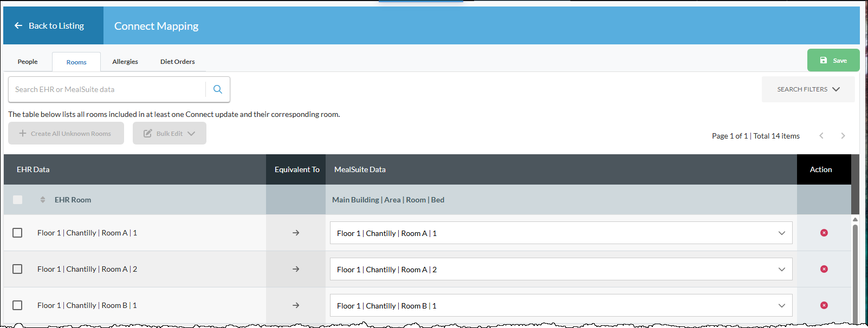Select the Rooms tab
The image size is (868, 328).
(76, 62)
